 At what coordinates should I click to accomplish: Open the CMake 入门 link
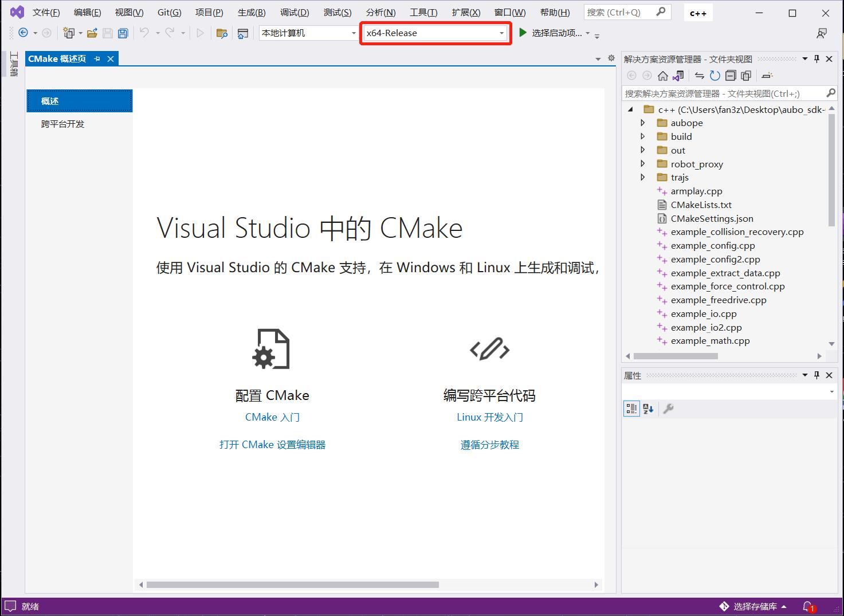(x=272, y=417)
